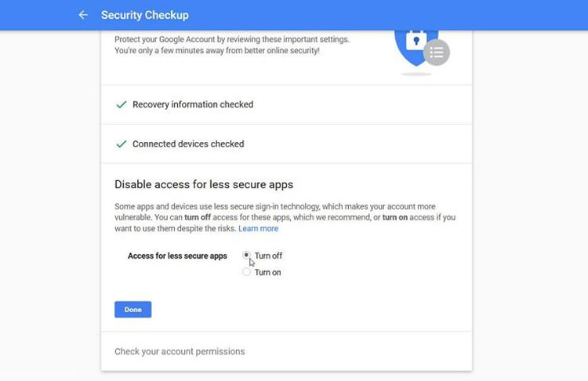Screen dimensions: 588x381
Task: Click the "Turn on" option label text
Action: pos(268,273)
